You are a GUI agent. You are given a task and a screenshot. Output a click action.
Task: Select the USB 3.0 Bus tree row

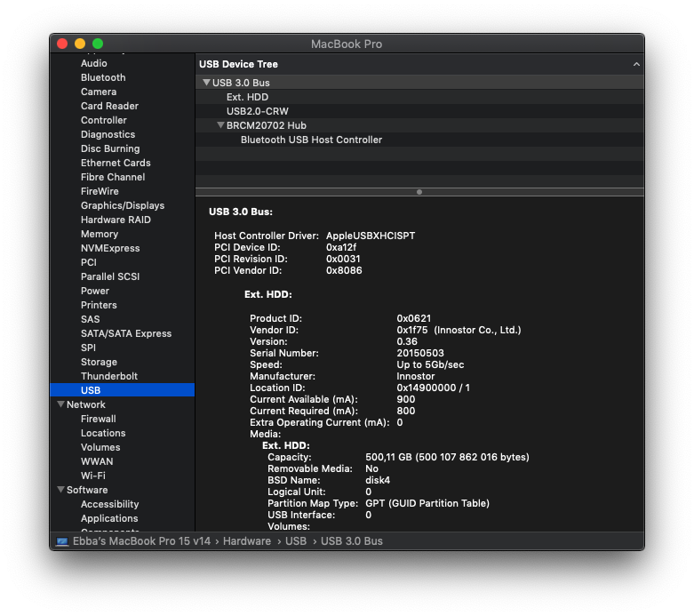pos(419,83)
